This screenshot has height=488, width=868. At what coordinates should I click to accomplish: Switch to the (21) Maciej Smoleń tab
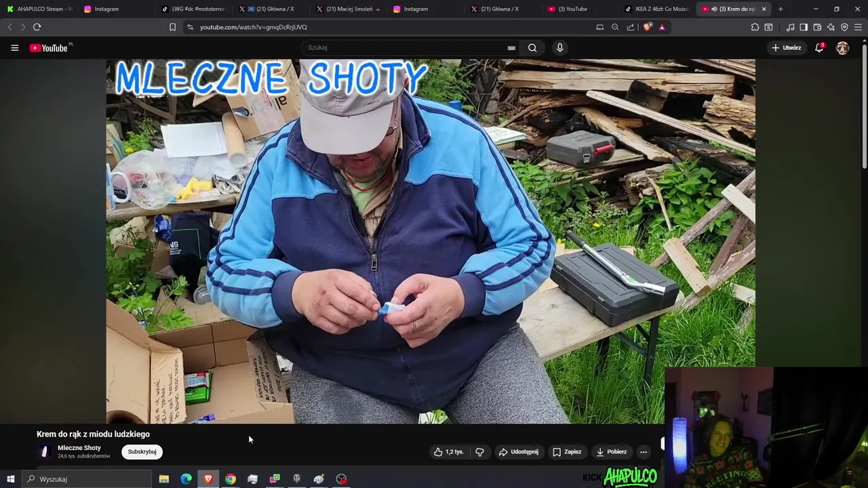tap(347, 9)
